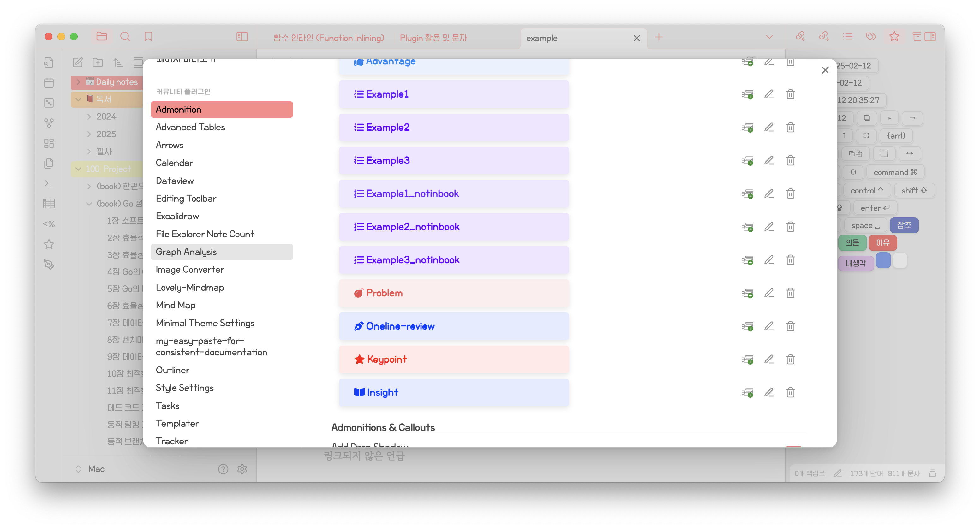Click the space key button
The height and width of the screenshot is (529, 980).
click(865, 225)
